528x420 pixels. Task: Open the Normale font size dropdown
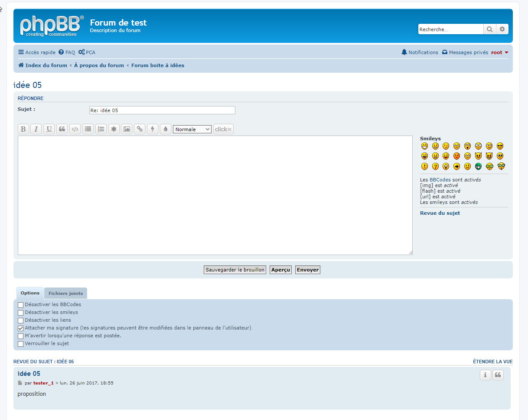pyautogui.click(x=192, y=129)
